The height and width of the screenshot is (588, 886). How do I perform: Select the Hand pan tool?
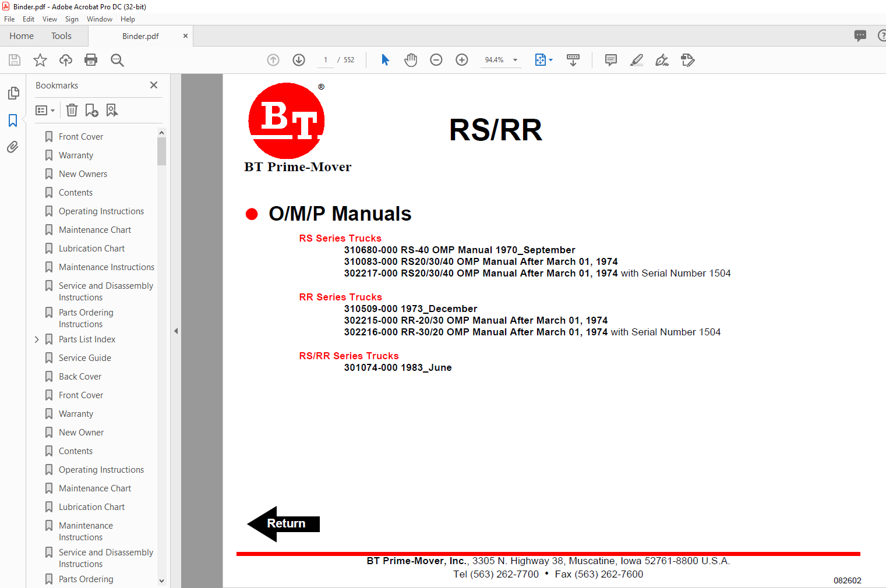411,60
